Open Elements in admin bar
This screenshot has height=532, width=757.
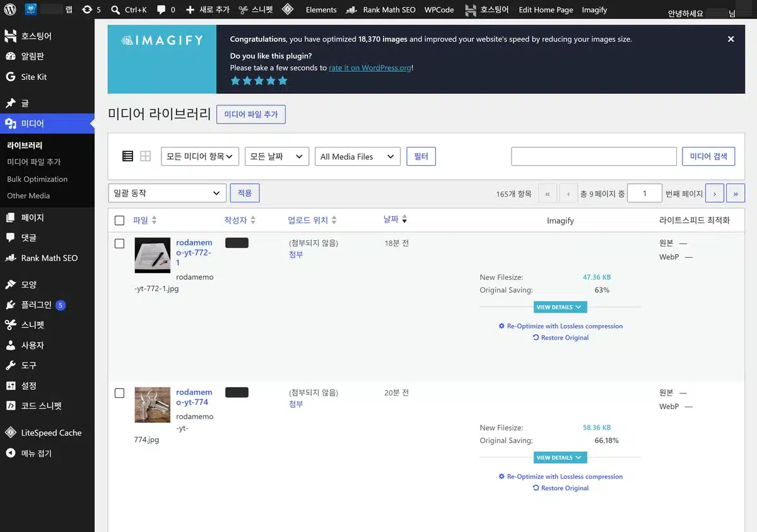(321, 9)
